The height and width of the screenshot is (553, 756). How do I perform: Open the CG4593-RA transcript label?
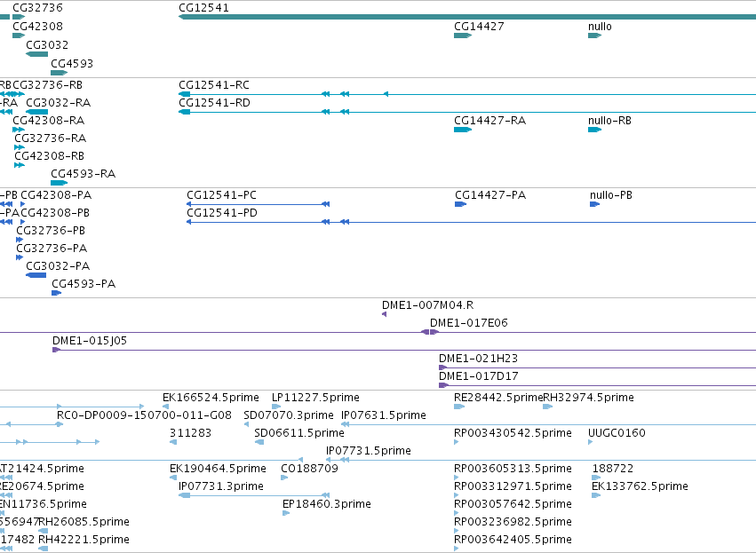point(83,174)
